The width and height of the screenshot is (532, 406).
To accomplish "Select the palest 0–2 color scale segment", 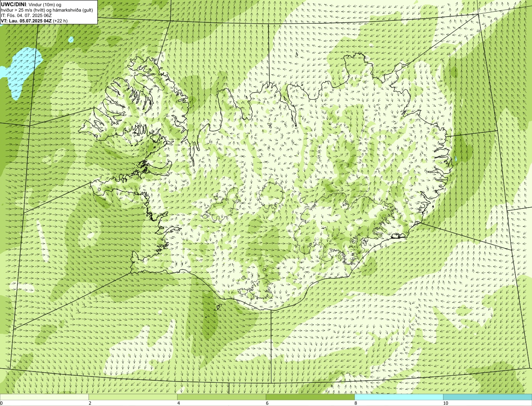I will click(44, 397).
